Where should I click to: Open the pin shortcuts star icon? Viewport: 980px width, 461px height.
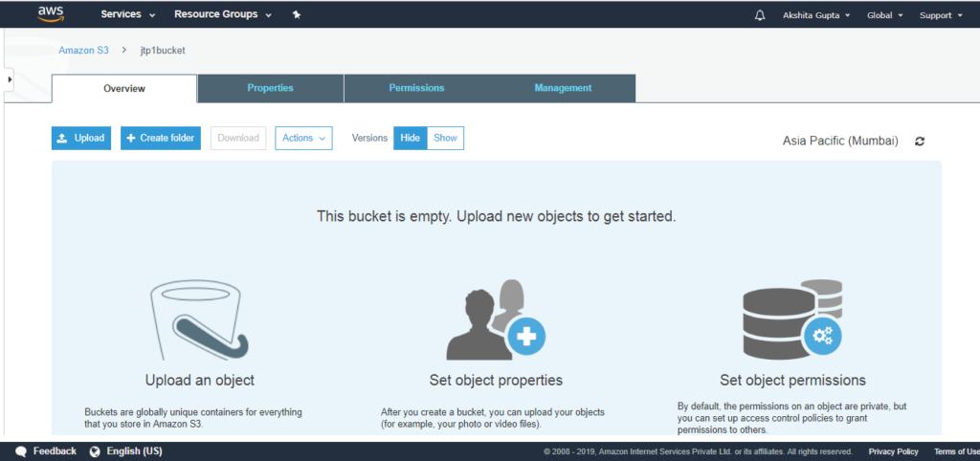[x=297, y=15]
